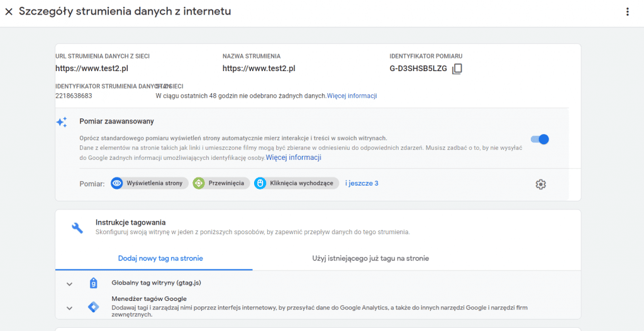This screenshot has height=331, width=644.
Task: Open Więcej informacji link in enhanced measurement
Action: point(294,157)
